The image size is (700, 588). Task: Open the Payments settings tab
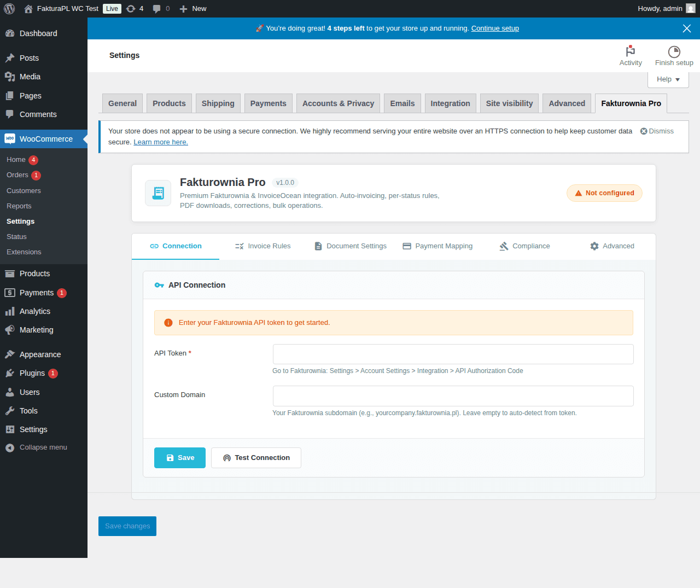coord(268,103)
